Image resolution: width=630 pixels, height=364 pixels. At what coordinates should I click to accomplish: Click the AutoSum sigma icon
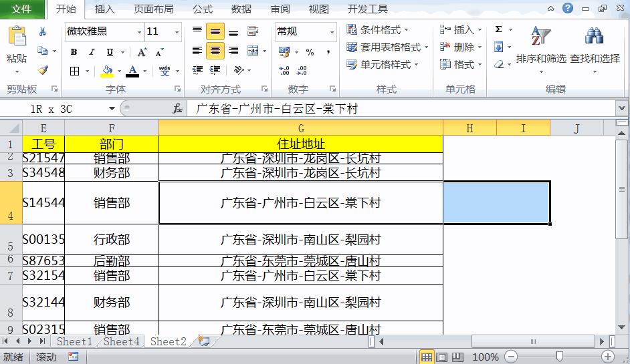498,30
